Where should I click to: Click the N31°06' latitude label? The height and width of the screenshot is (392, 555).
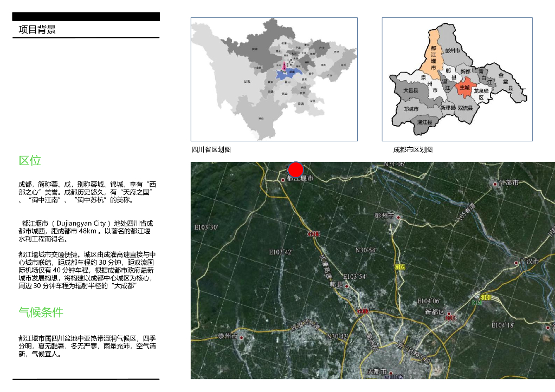[395, 164]
